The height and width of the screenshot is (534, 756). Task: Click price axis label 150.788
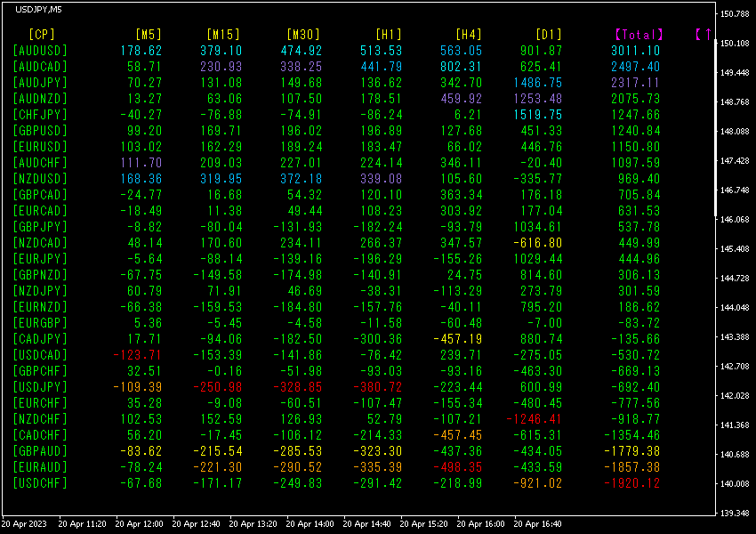735,14
